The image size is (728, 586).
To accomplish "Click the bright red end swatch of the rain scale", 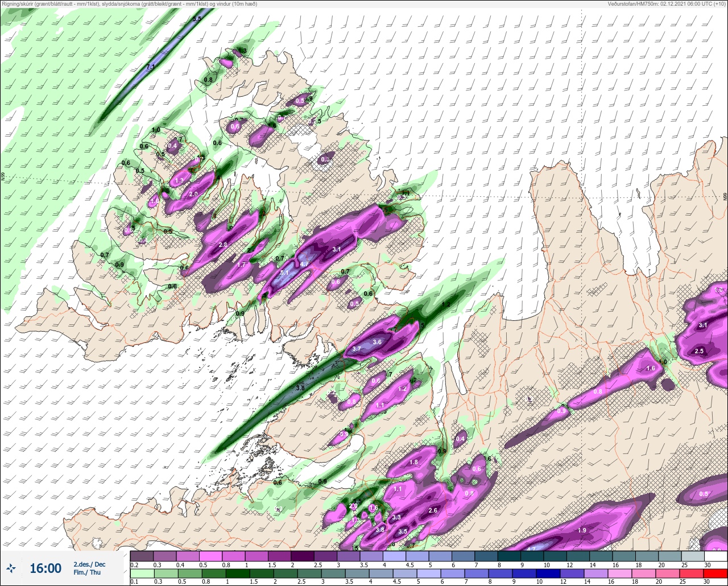I will pos(715,573).
